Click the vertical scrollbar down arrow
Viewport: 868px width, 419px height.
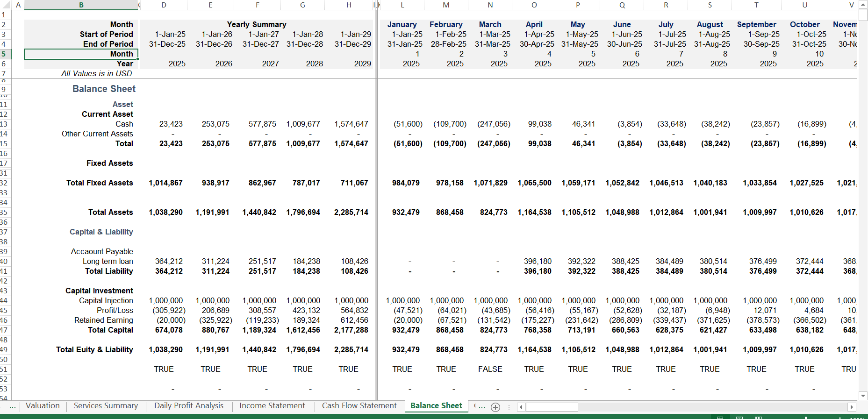(863, 396)
